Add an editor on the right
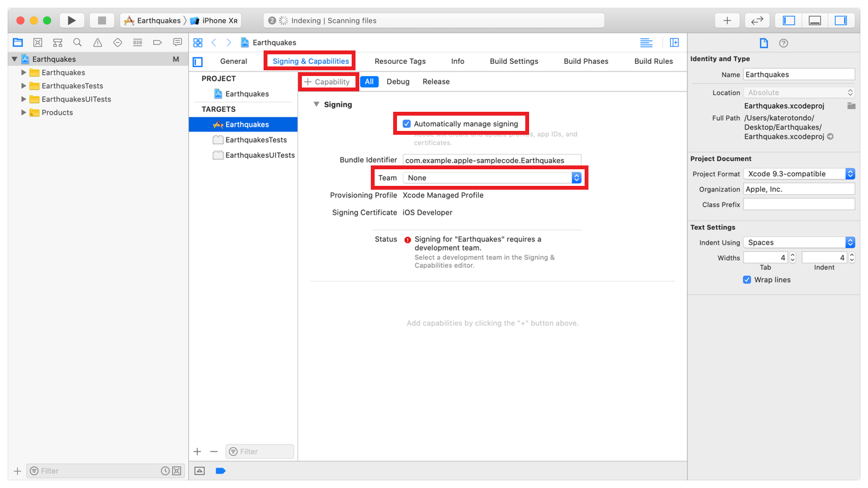This screenshot has width=868, height=488. [x=675, y=43]
